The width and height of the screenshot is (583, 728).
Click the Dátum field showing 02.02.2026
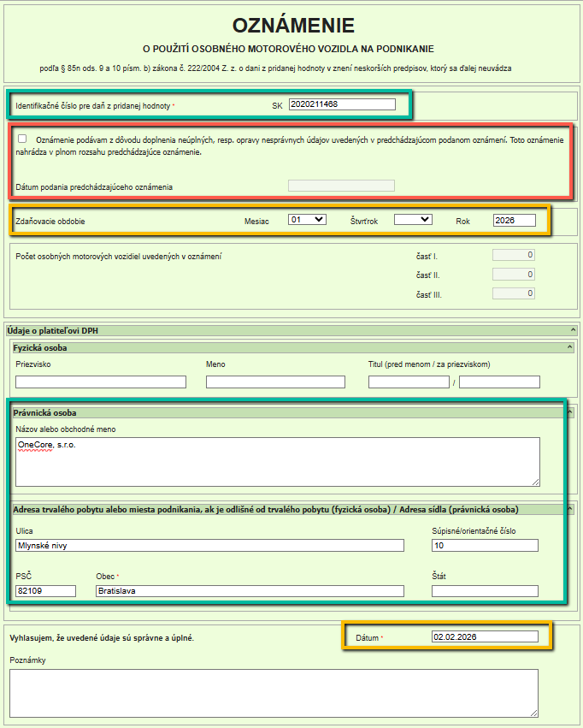[x=485, y=636]
